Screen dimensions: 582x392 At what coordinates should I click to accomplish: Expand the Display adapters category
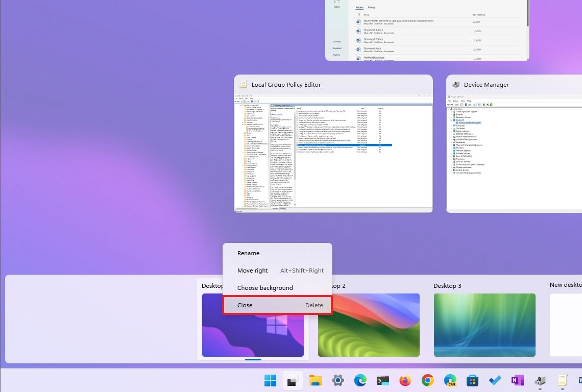coord(451,131)
